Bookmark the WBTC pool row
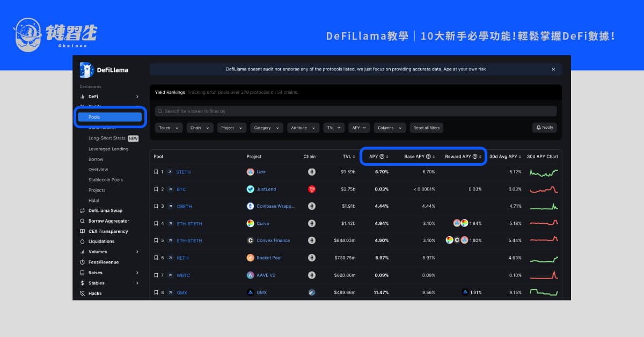The image size is (644, 337). click(156, 275)
